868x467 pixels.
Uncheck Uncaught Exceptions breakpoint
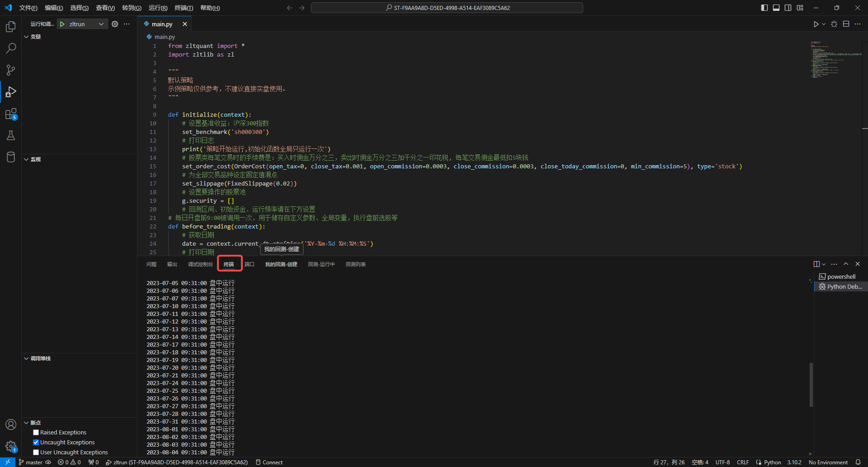pos(36,443)
